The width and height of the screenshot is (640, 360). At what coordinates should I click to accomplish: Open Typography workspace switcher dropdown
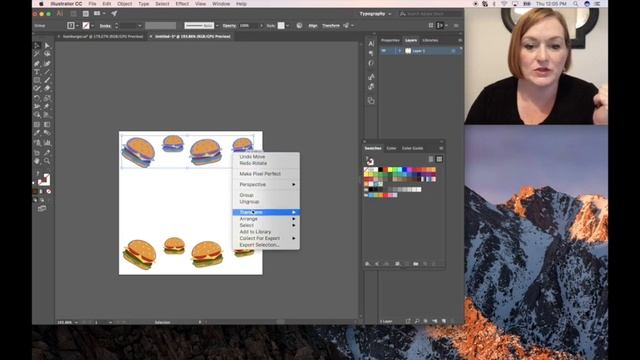pos(375,14)
